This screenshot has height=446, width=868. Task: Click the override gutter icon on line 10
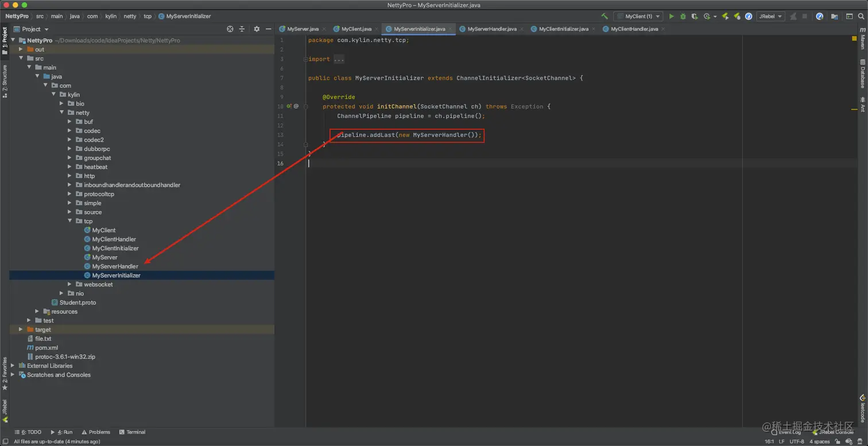tap(289, 106)
